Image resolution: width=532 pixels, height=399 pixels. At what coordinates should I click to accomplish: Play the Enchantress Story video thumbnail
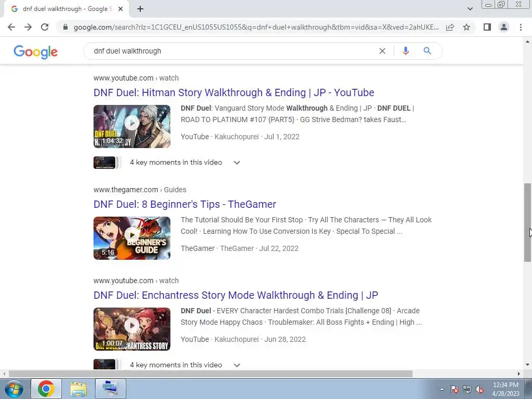[x=132, y=329]
